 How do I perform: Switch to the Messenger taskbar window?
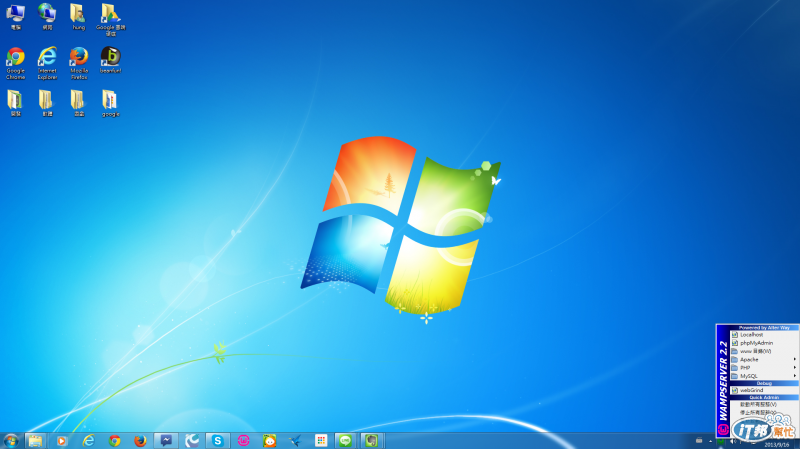166,441
